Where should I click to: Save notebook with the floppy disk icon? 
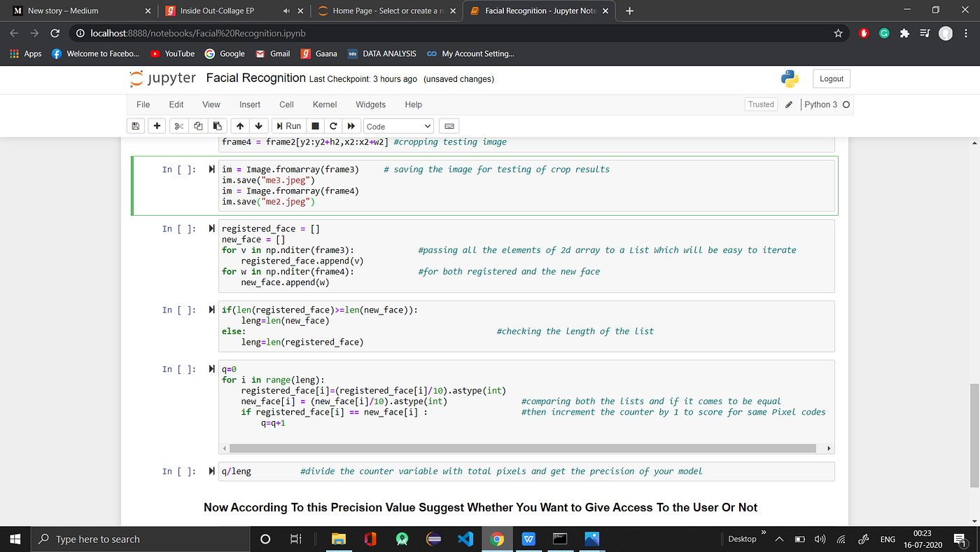point(136,126)
